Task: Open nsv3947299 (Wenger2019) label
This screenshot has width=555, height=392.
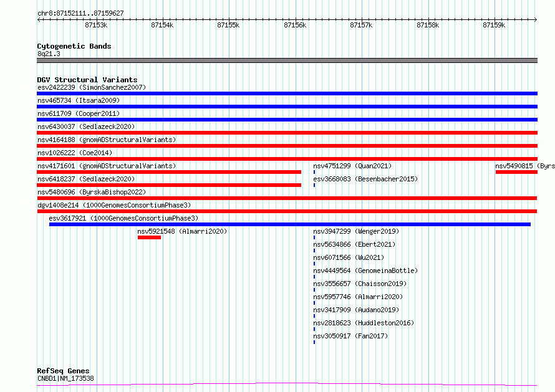Action: tap(356, 231)
